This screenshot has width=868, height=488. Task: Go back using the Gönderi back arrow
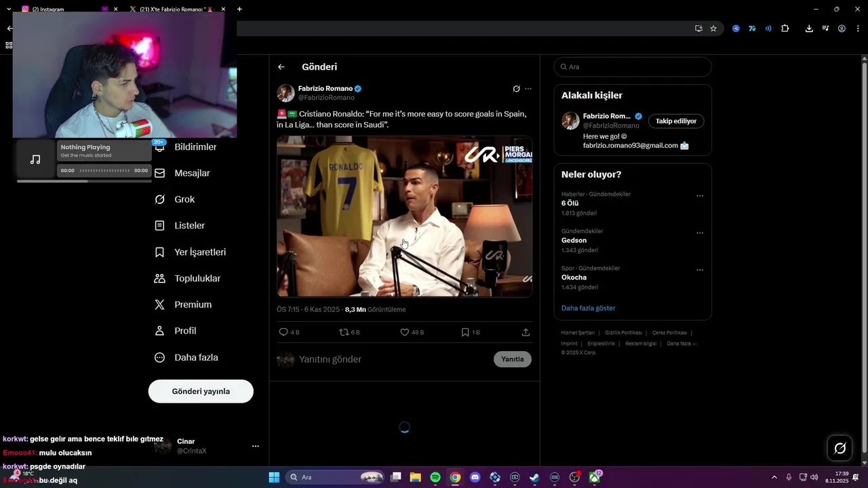pos(281,67)
